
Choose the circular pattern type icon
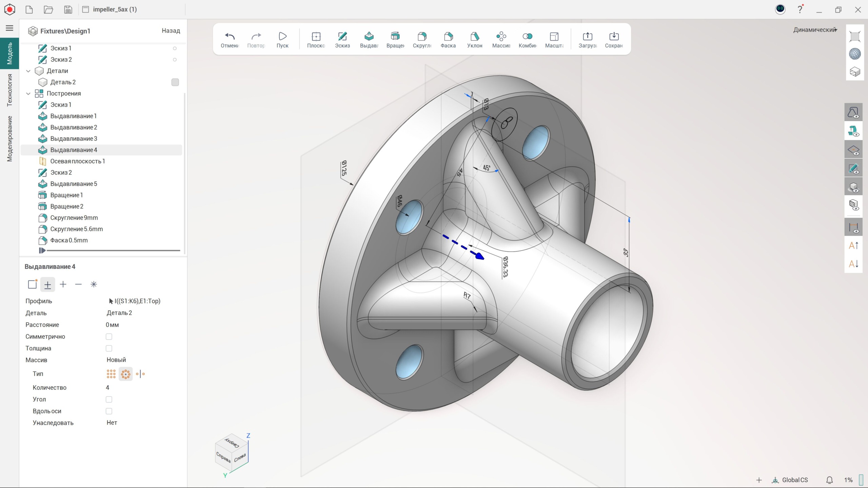(126, 374)
